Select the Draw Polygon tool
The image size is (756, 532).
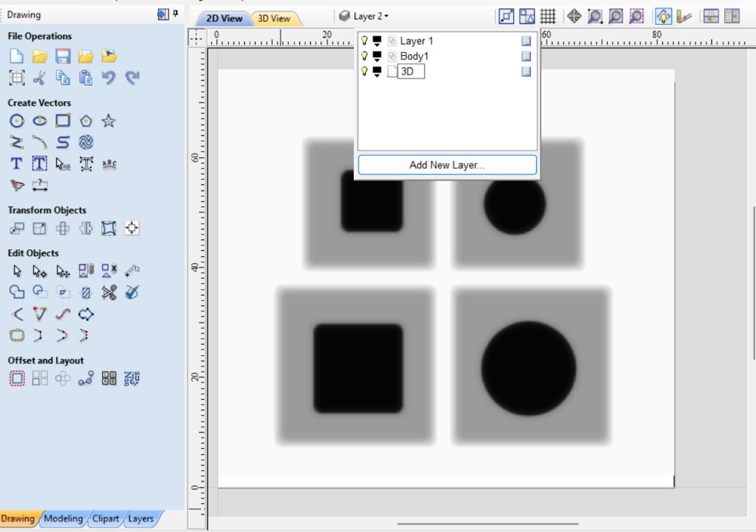(86, 120)
